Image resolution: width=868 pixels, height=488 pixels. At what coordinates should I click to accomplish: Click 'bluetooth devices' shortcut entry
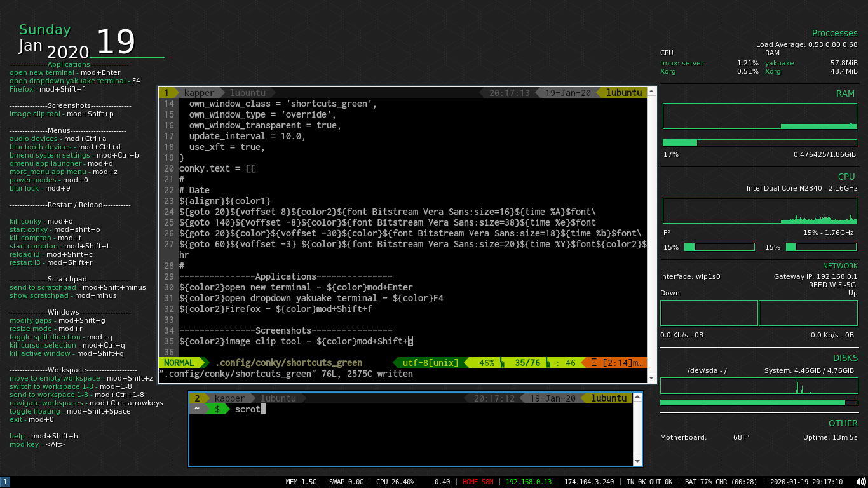pos(41,147)
